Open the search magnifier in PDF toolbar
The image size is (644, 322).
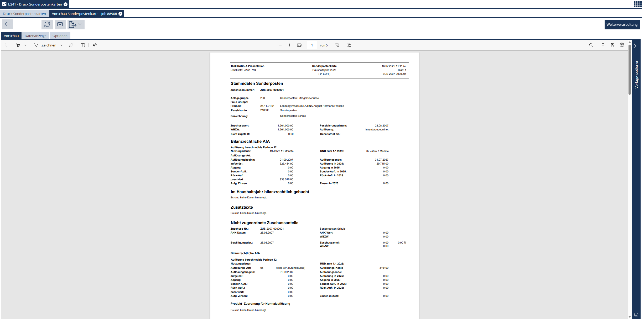click(591, 45)
